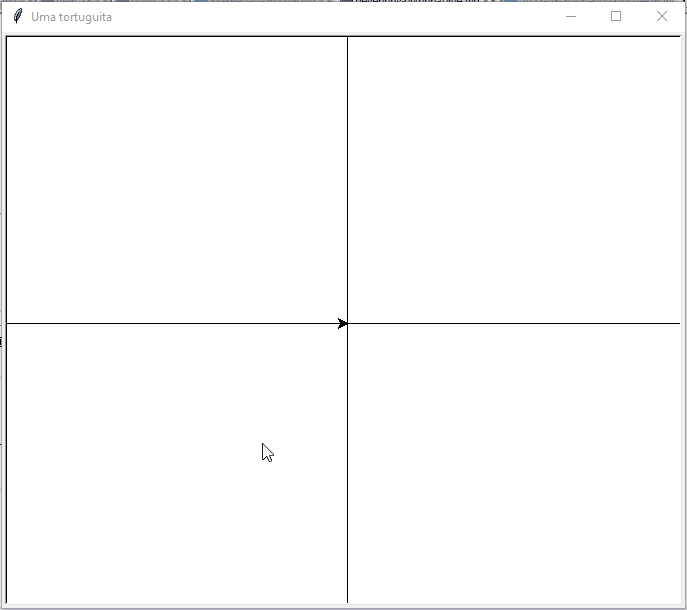Image resolution: width=687 pixels, height=610 pixels.
Task: Click the center of the lower-right quadrant
Action: (514, 463)
